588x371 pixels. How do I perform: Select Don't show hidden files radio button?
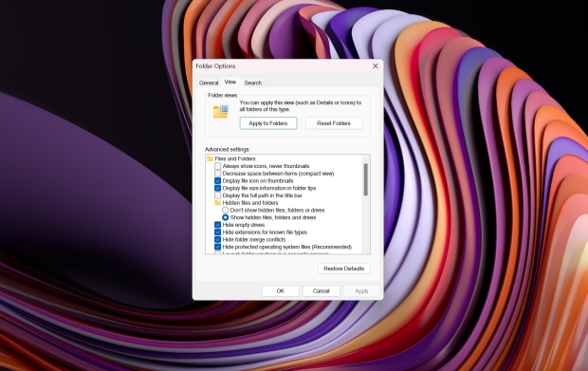click(x=226, y=210)
